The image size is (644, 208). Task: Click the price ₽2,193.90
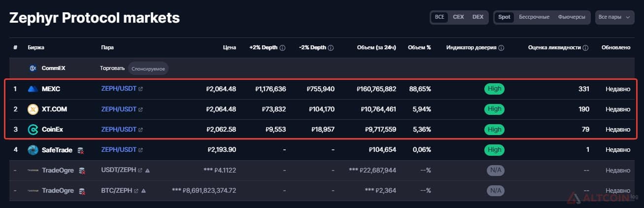coord(221,150)
